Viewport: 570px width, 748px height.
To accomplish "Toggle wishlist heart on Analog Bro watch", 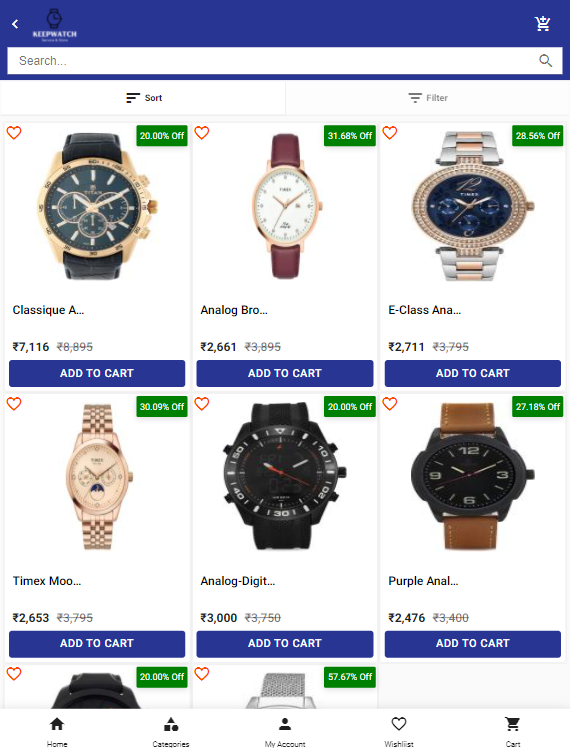I will point(202,133).
